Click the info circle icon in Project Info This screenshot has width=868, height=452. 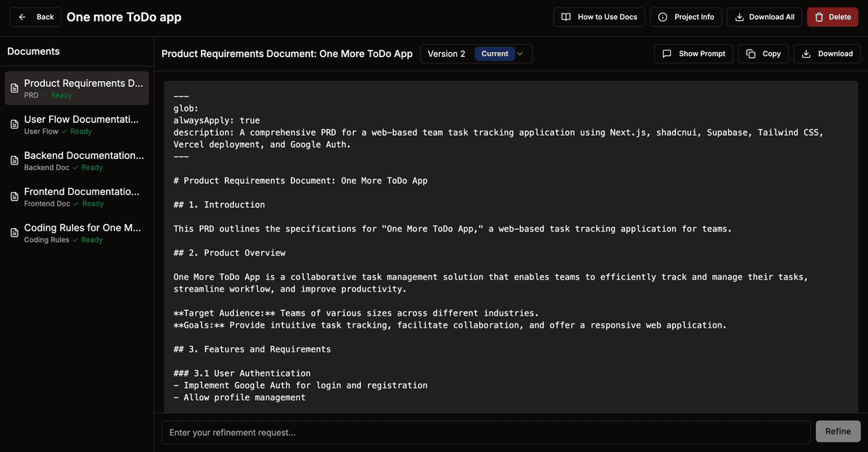point(663,17)
